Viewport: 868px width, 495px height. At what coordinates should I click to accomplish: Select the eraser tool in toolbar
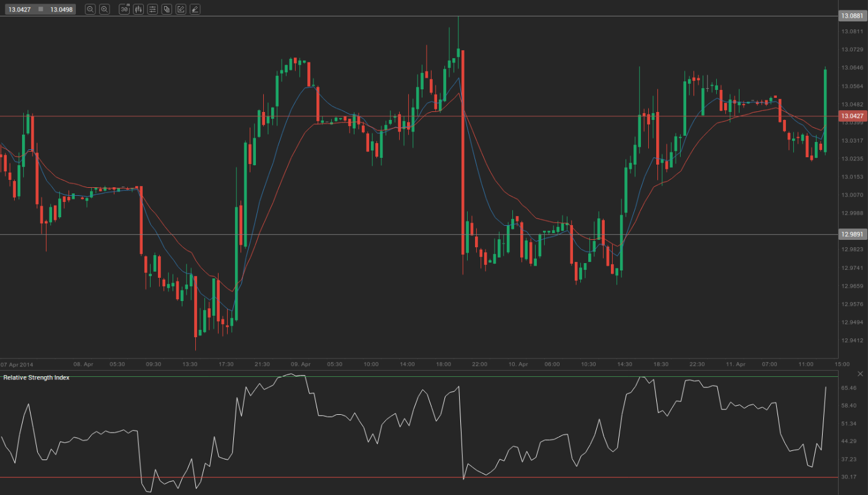[x=195, y=9]
